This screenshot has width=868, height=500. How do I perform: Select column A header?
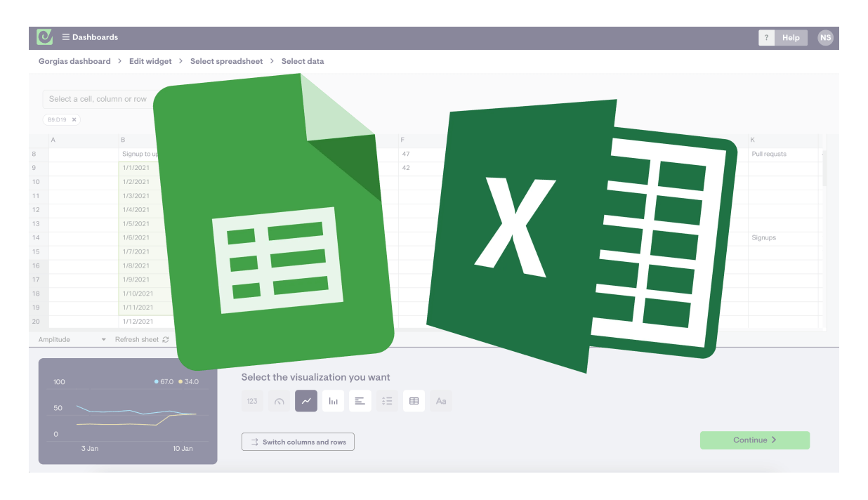pyautogui.click(x=84, y=140)
